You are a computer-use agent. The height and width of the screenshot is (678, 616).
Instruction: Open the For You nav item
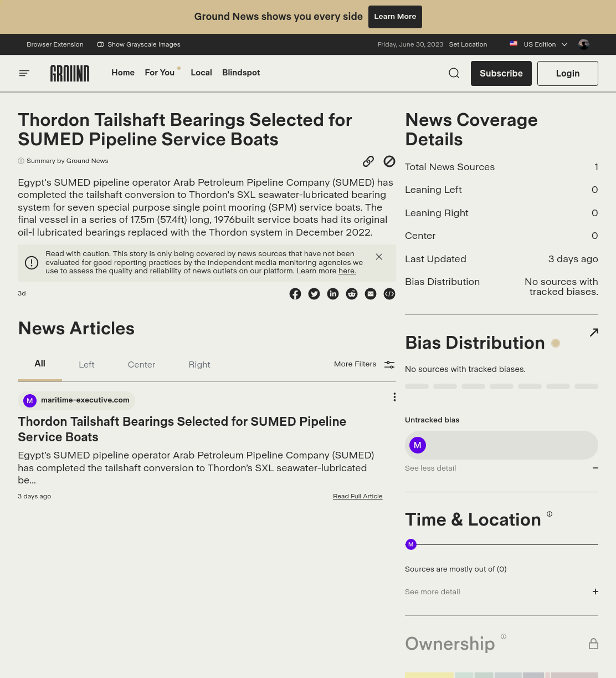[x=160, y=73]
